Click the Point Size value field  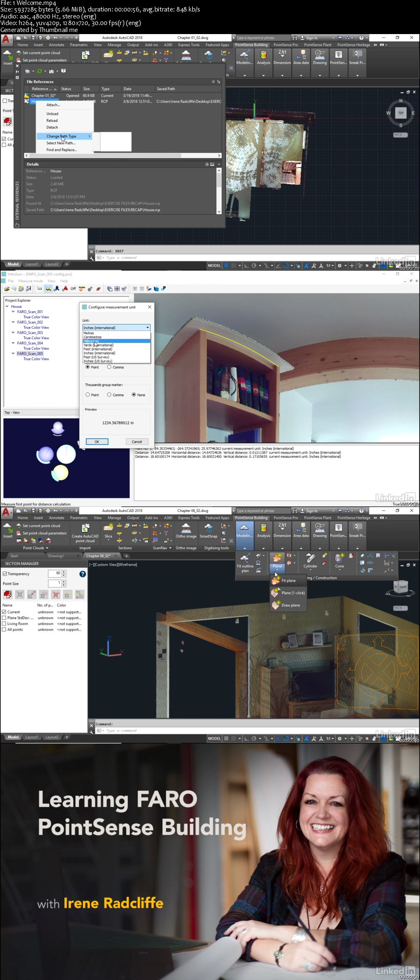coord(54,583)
